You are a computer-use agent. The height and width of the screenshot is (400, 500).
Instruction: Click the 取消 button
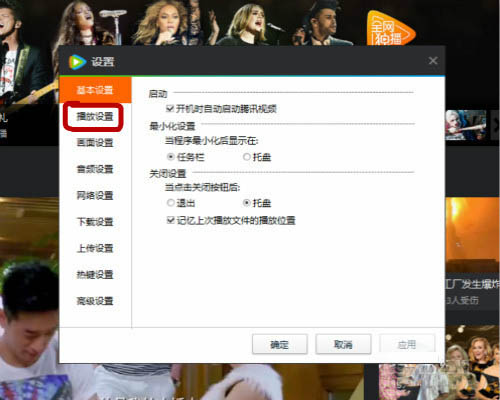[x=343, y=344]
